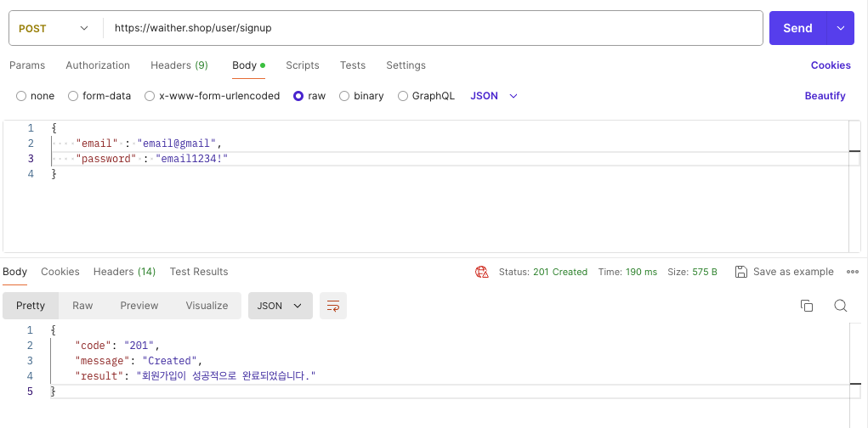Open the Cookies link at top right

coord(831,65)
